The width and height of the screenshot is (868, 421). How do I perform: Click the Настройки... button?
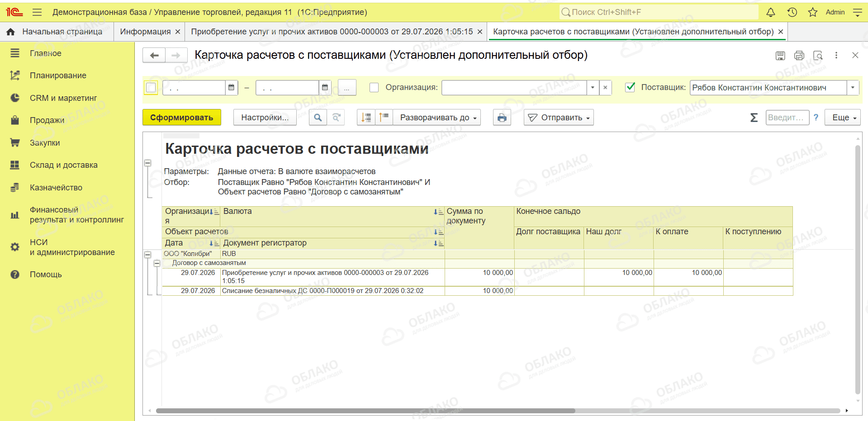pos(265,118)
